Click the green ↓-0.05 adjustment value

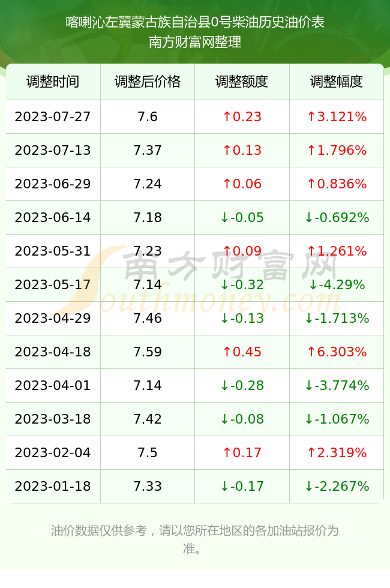(242, 217)
